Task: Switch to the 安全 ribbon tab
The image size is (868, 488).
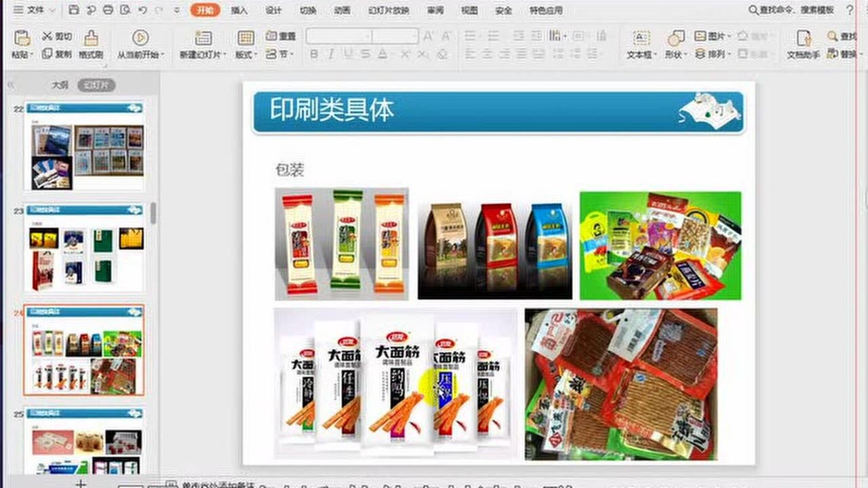Action: coord(504,10)
